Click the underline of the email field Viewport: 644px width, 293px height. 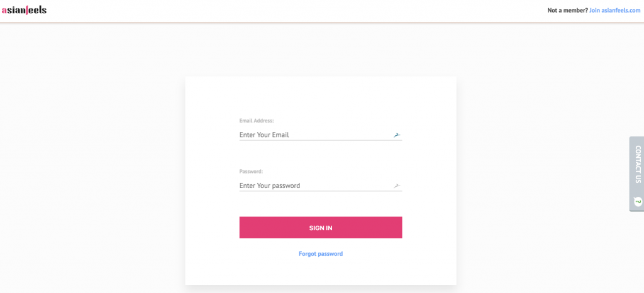[321, 140]
